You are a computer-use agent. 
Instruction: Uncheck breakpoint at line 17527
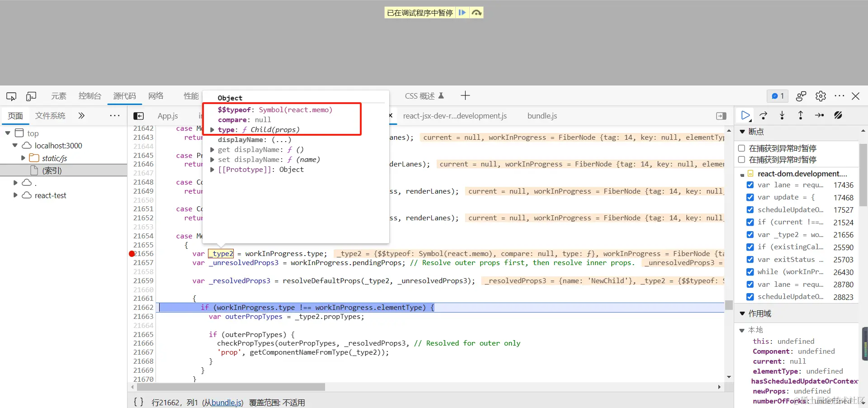click(750, 210)
